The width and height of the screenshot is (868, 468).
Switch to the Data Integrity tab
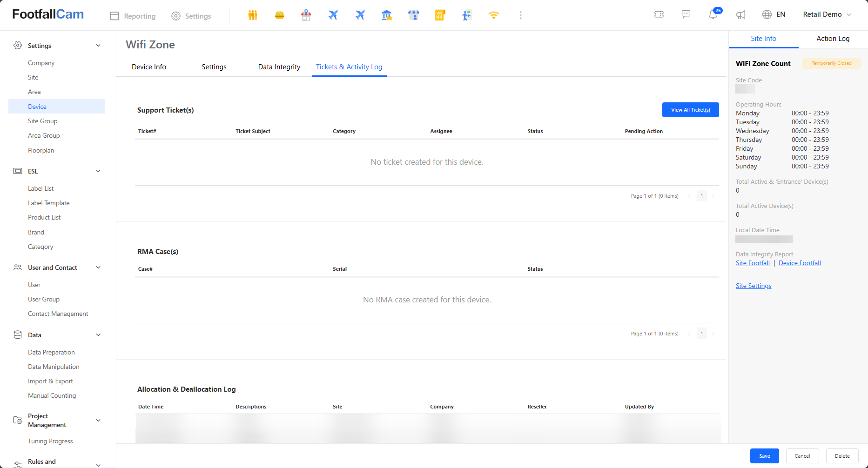click(x=279, y=67)
